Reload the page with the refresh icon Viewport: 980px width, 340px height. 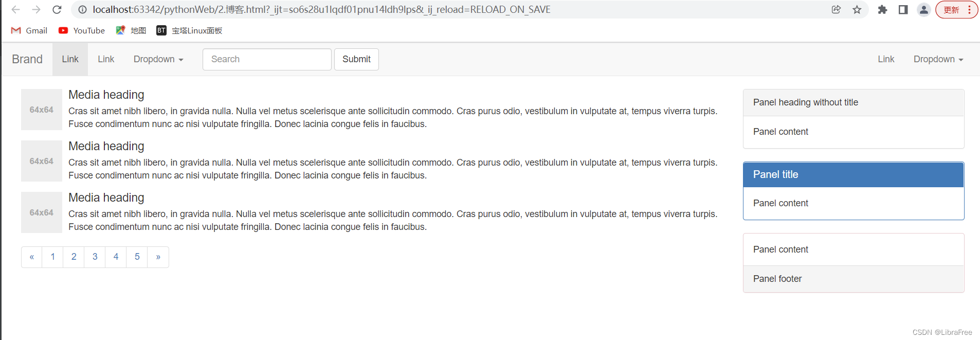[57, 9]
